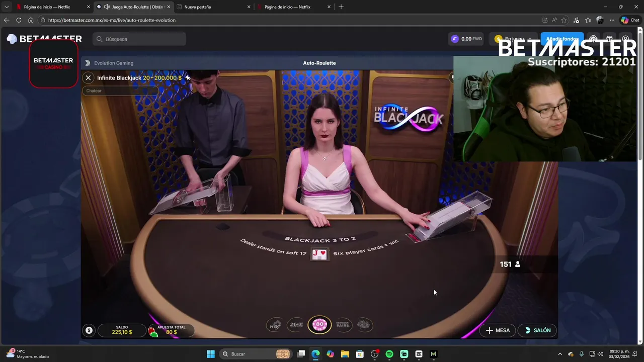Select the pink 80 main bet chip
The height and width of the screenshot is (362, 644).
click(319, 325)
